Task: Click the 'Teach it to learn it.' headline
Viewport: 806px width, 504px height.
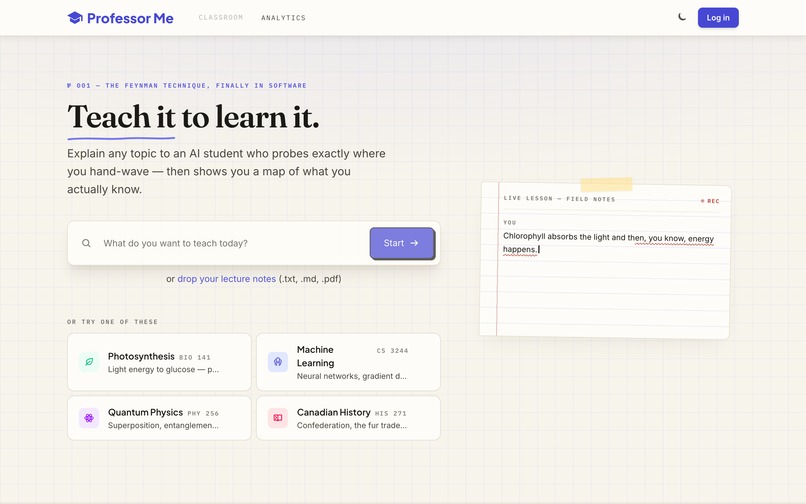Action: (x=193, y=117)
